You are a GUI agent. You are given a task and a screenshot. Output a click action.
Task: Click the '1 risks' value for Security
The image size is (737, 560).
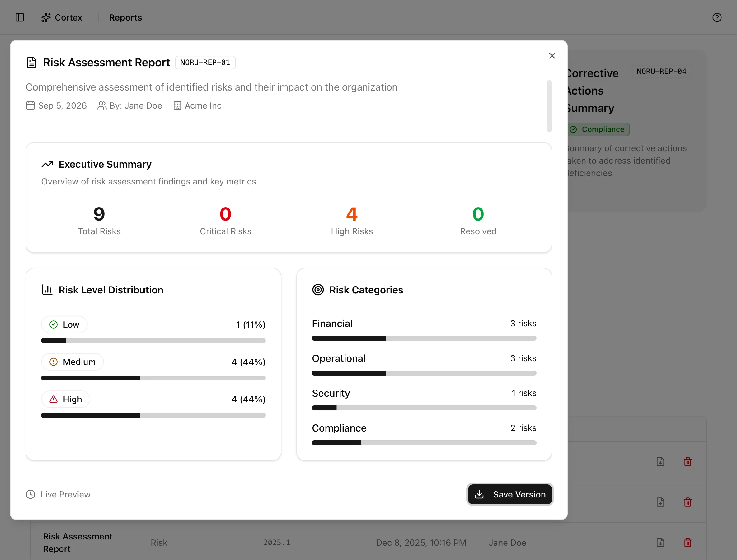pos(524,393)
